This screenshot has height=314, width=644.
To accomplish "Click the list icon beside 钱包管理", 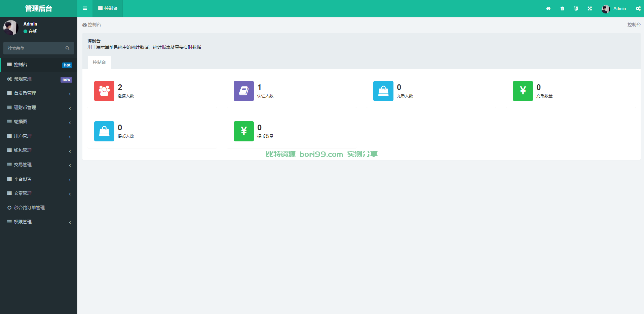I will (x=9, y=150).
